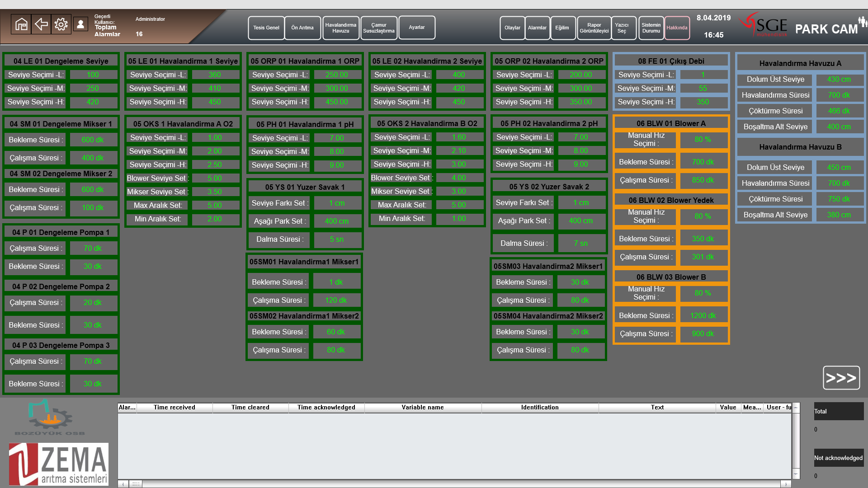The height and width of the screenshot is (488, 868).
Task: Click the Home icon in header
Action: [21, 24]
